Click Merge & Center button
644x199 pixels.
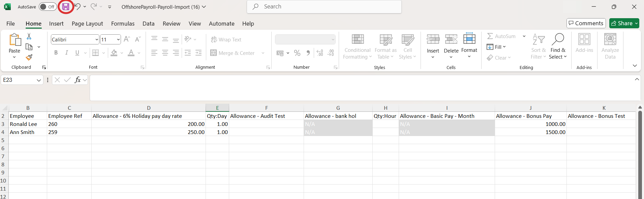tap(233, 53)
